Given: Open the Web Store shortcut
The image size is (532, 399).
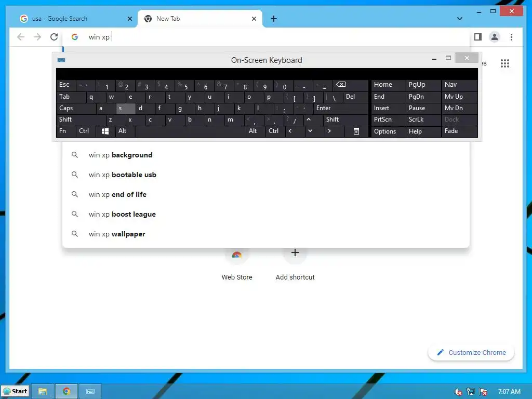Looking at the screenshot, I should point(237,264).
